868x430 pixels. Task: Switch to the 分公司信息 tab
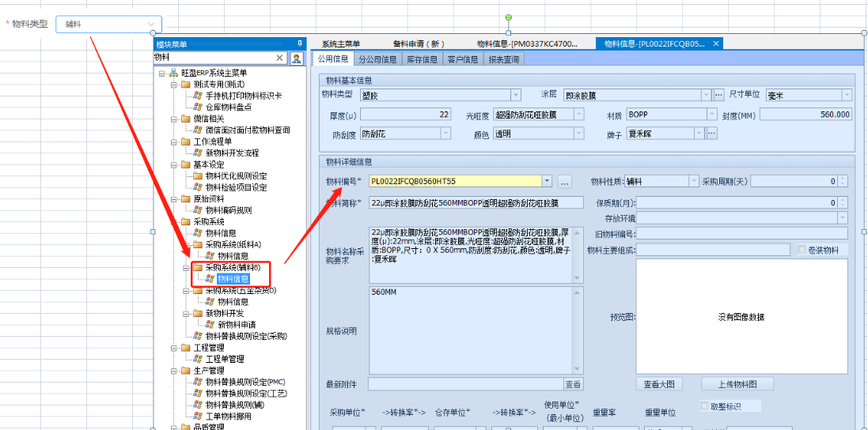[377, 59]
